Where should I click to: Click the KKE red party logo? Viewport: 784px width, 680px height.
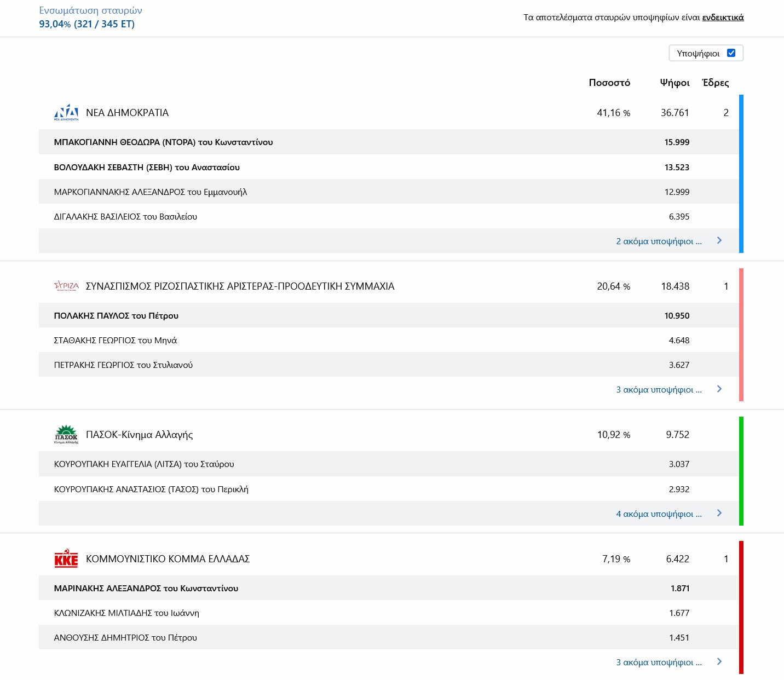pyautogui.click(x=66, y=558)
